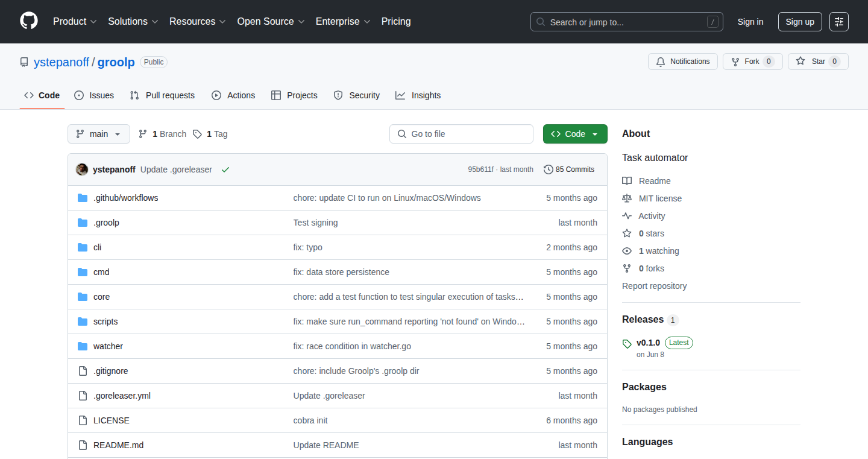868x459 pixels.
Task: Click the .goreleaser.yml file icon
Action: tap(83, 396)
